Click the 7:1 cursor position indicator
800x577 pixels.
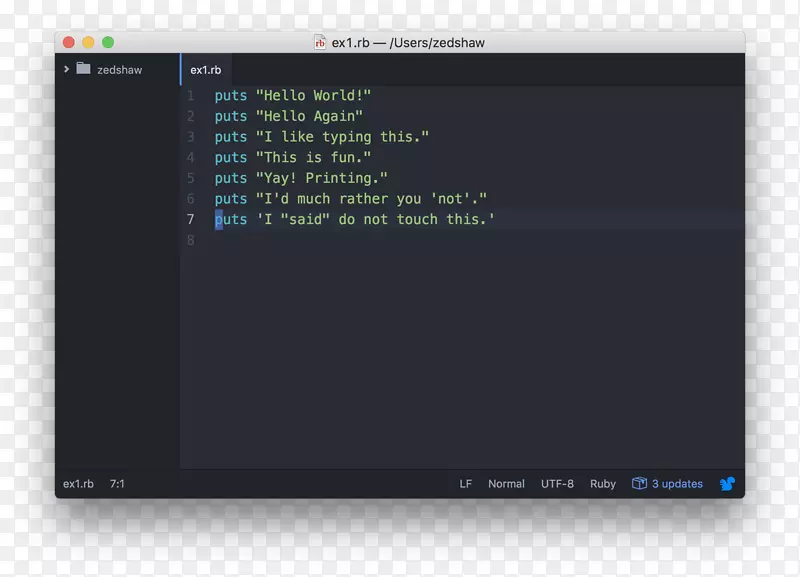[x=117, y=483]
